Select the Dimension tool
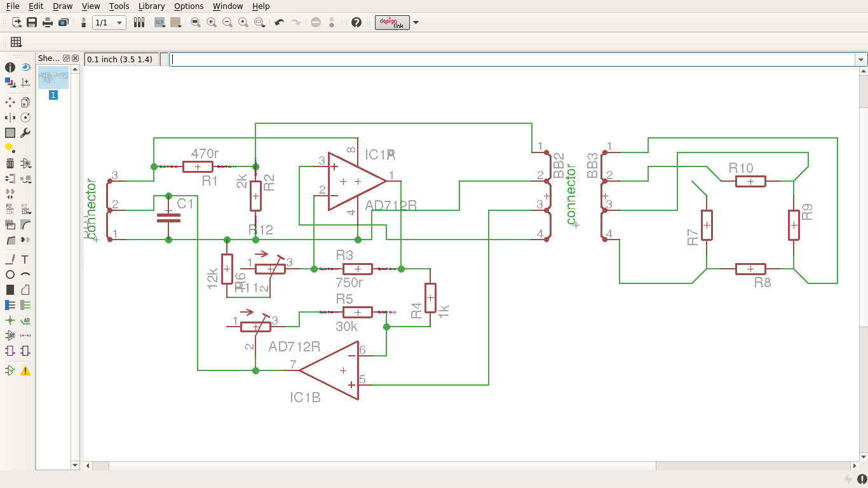The height and width of the screenshot is (488, 868). coord(25,335)
